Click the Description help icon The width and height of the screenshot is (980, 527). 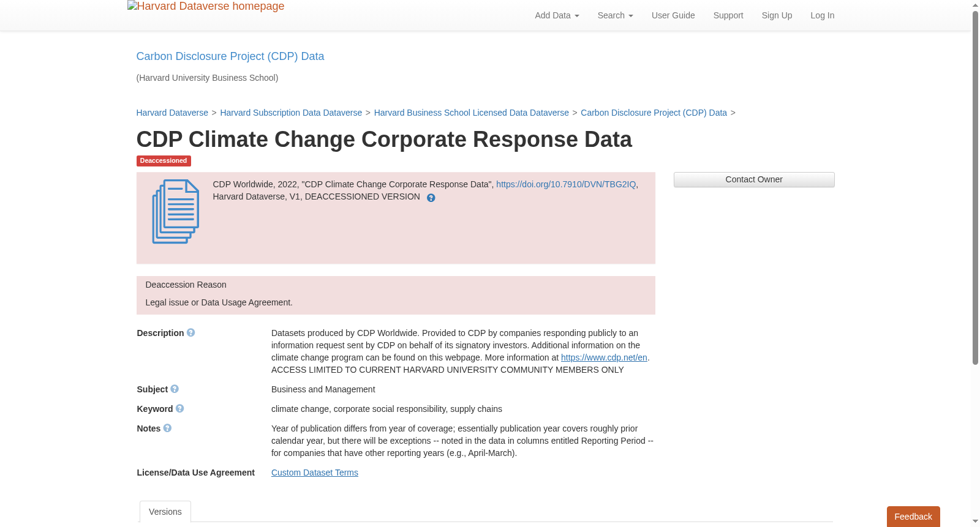pos(191,332)
